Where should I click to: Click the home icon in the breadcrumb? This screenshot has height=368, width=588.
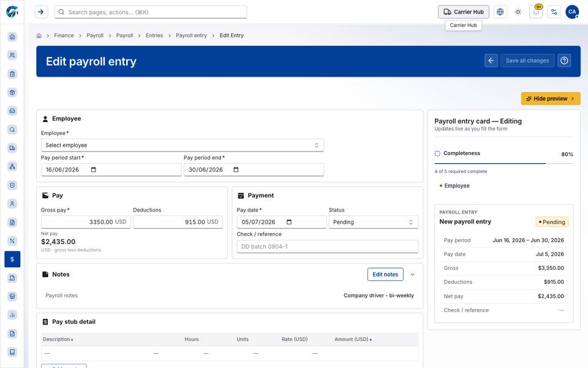pyautogui.click(x=39, y=36)
